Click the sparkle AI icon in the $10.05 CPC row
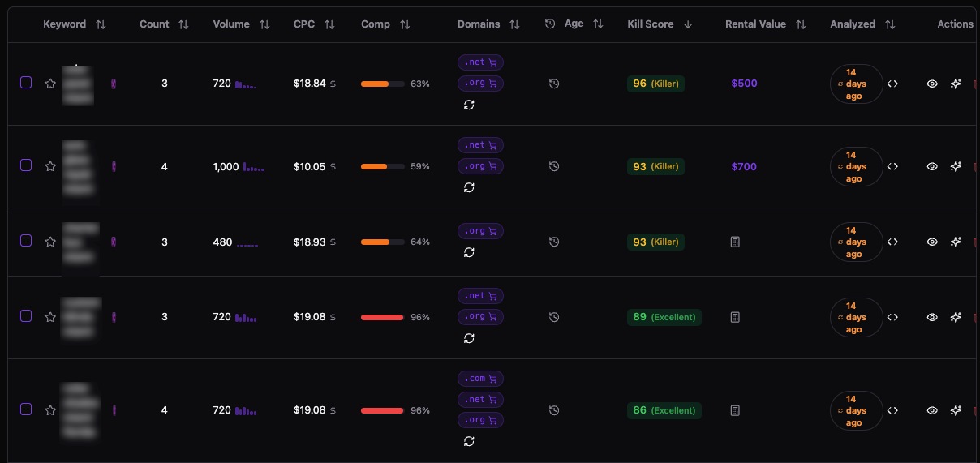This screenshot has width=980, height=463. pos(956,166)
